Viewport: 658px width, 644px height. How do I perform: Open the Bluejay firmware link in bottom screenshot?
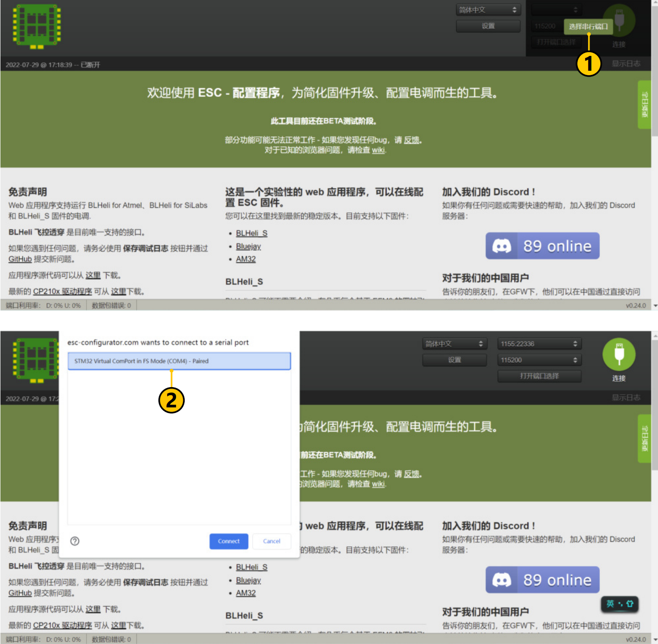[248, 580]
